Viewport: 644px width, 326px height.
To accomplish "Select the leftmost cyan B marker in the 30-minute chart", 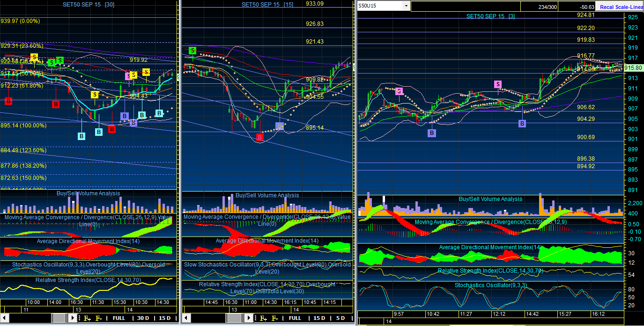I will point(81,136).
